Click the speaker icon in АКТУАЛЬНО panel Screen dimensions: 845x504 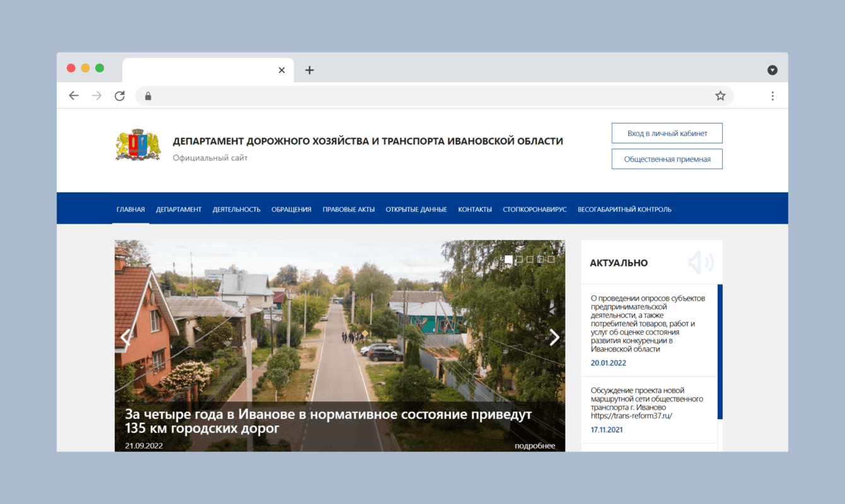[701, 263]
